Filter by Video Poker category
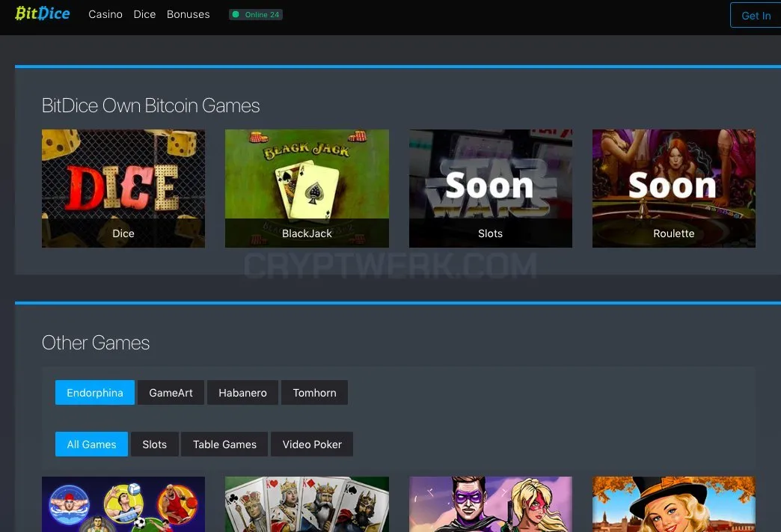Image resolution: width=781 pixels, height=532 pixels. [x=312, y=444]
